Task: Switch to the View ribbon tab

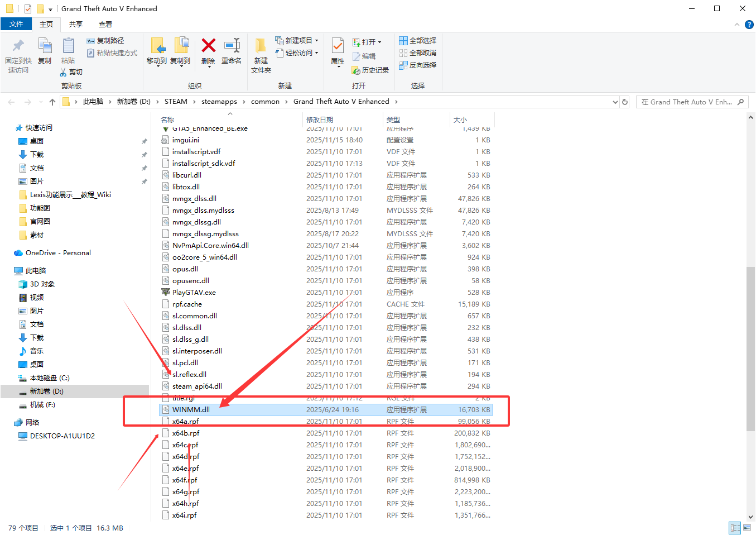Action: [105, 25]
